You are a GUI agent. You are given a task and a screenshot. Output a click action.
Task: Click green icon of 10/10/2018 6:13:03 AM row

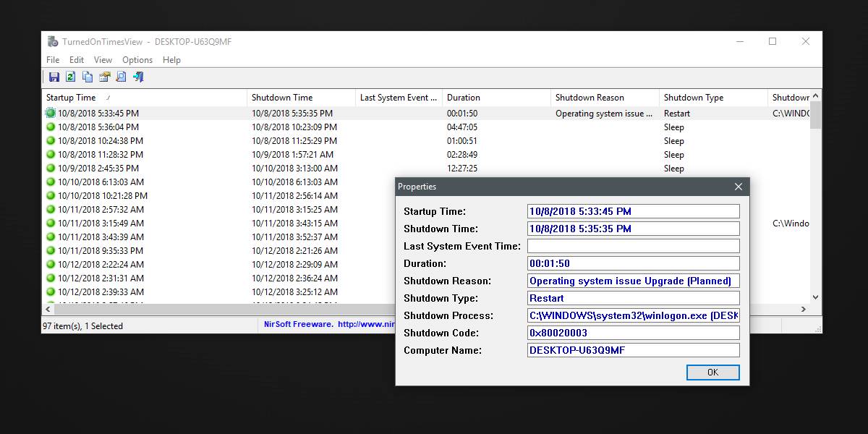[x=51, y=182]
